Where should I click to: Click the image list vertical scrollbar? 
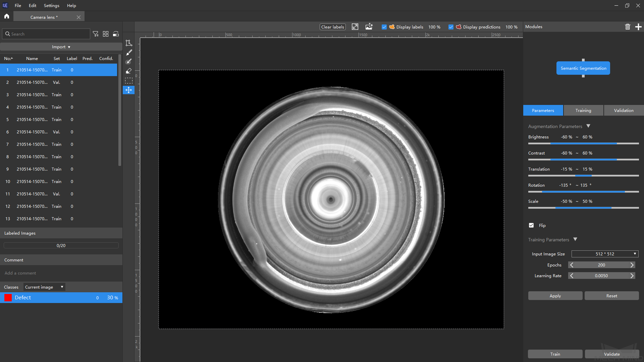[x=120, y=110]
